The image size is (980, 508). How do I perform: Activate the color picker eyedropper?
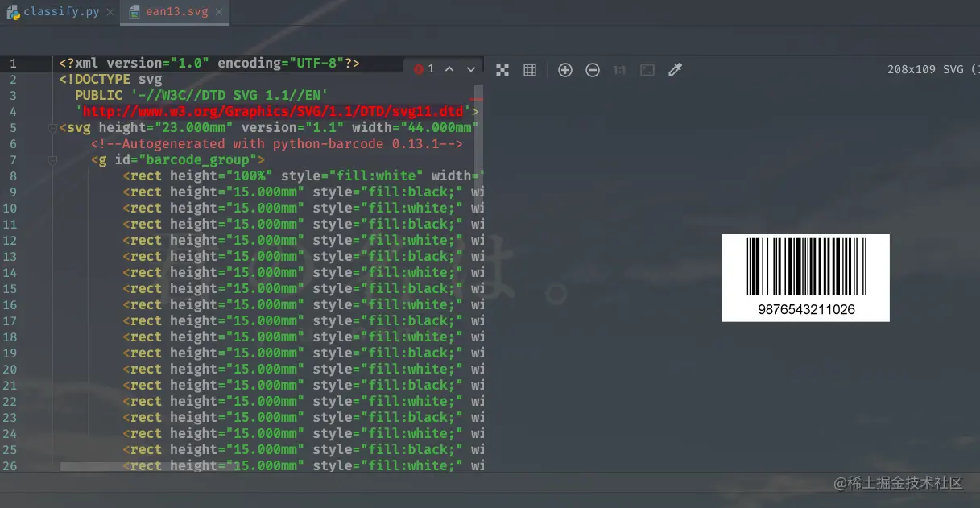676,70
